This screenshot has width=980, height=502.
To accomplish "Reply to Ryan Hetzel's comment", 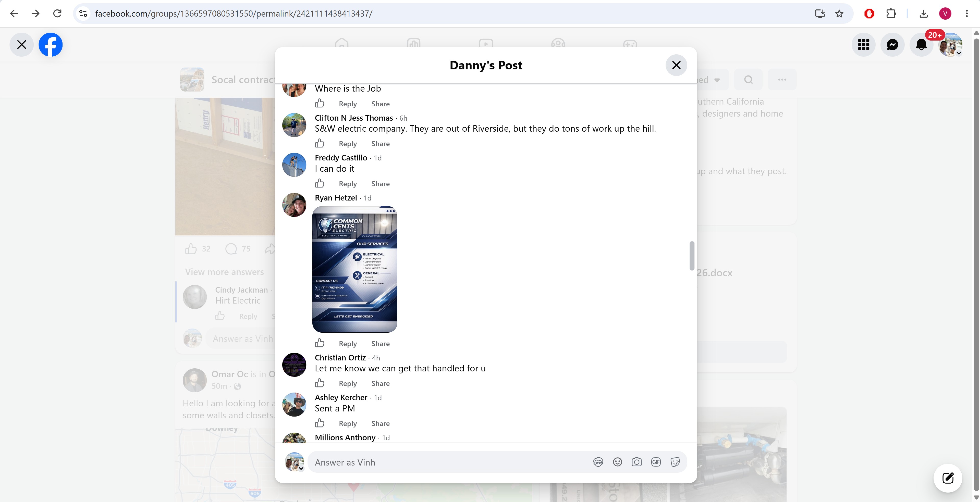I will pos(348,344).
